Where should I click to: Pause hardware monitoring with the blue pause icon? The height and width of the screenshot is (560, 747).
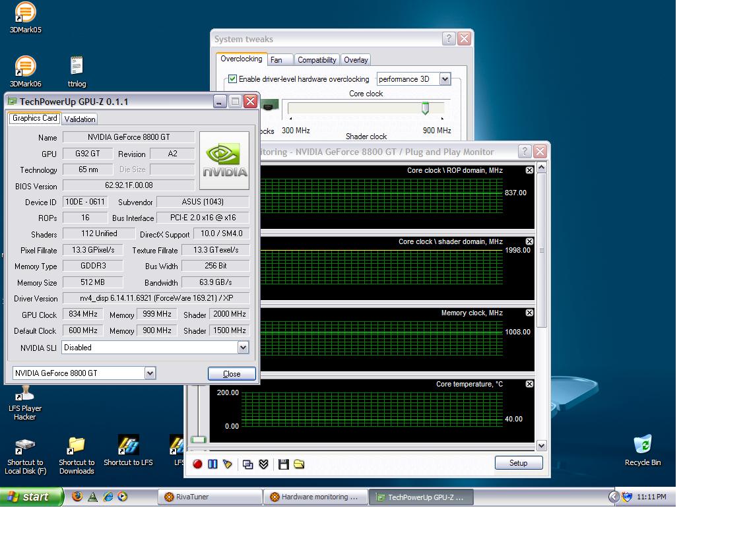pos(212,464)
